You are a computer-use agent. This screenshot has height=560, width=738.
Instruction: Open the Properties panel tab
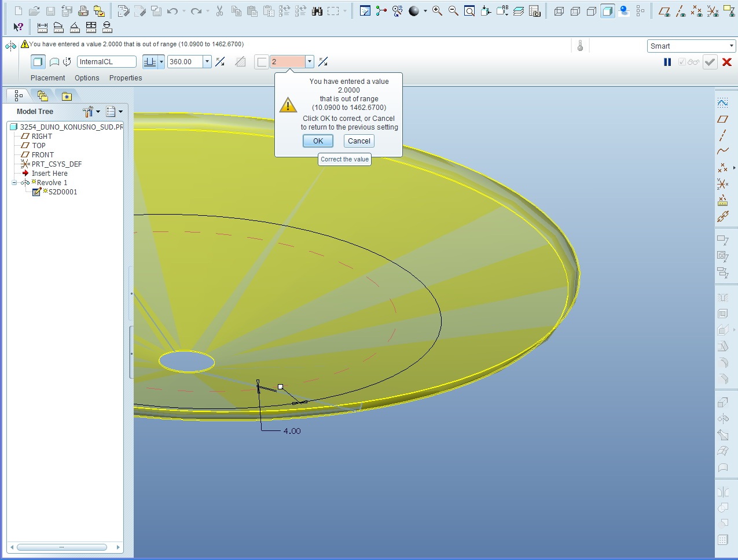[x=126, y=78]
